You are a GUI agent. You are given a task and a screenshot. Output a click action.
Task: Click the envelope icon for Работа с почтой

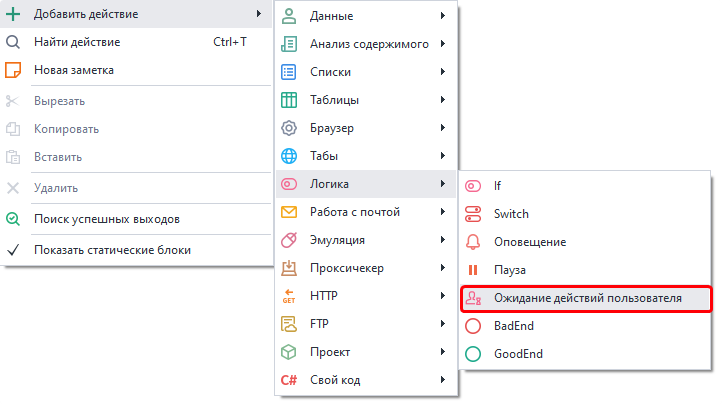tap(289, 212)
